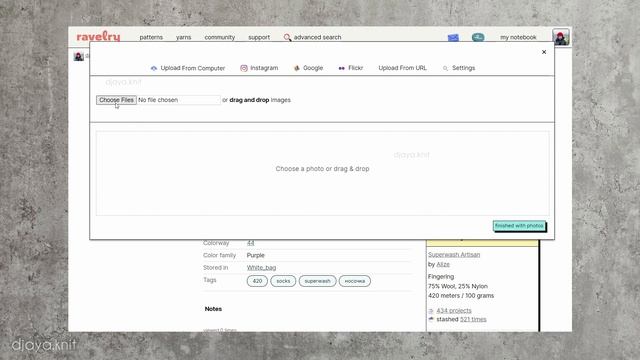
Task: Open the 434 projects link
Action: [x=453, y=311]
